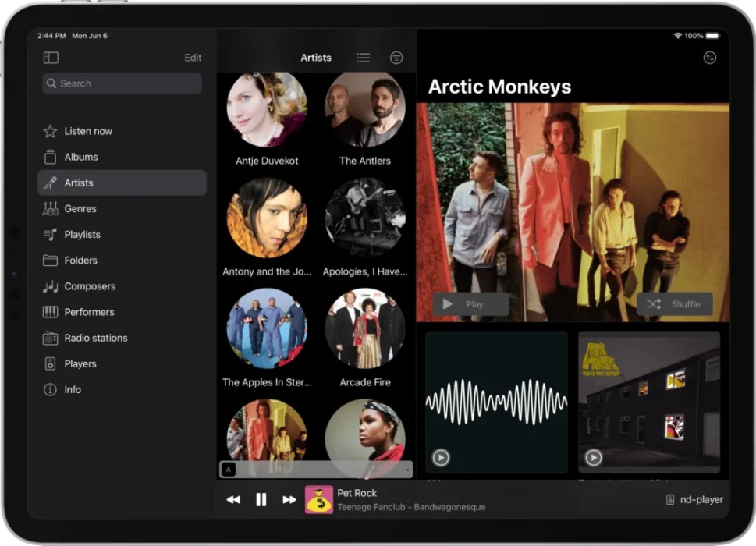Open the Listen now star icon

coord(50,131)
